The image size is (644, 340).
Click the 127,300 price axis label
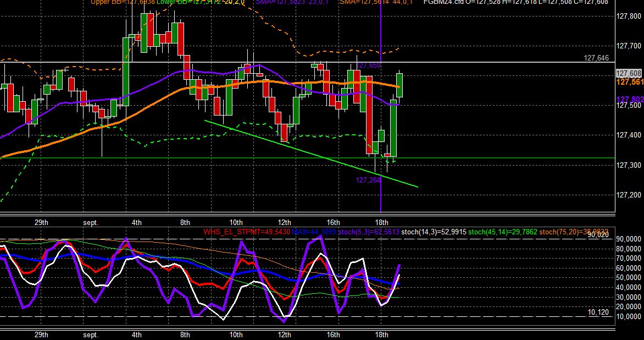click(x=629, y=165)
